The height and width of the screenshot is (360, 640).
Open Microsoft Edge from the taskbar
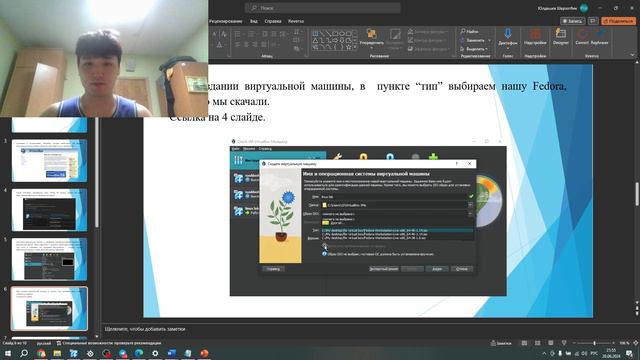click(139, 353)
